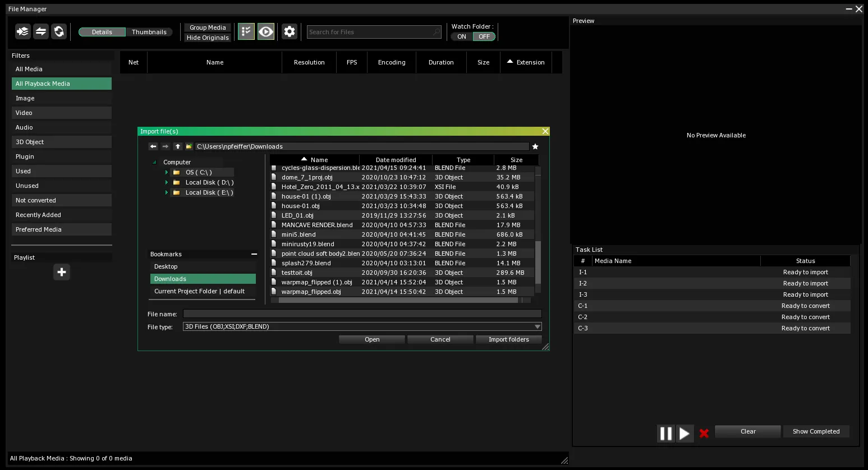The width and height of the screenshot is (868, 470).
Task: Expand the Local Disk (D:\) tree node
Action: point(167,182)
